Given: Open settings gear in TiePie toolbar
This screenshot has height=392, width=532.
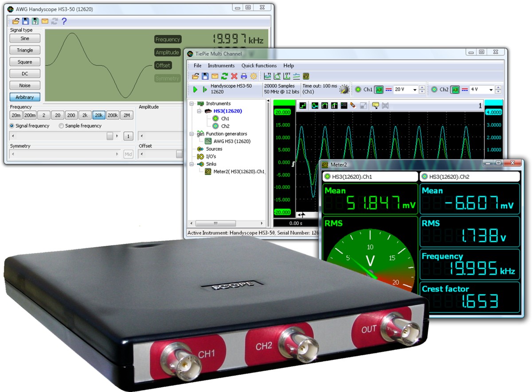Looking at the screenshot, I should [x=254, y=76].
